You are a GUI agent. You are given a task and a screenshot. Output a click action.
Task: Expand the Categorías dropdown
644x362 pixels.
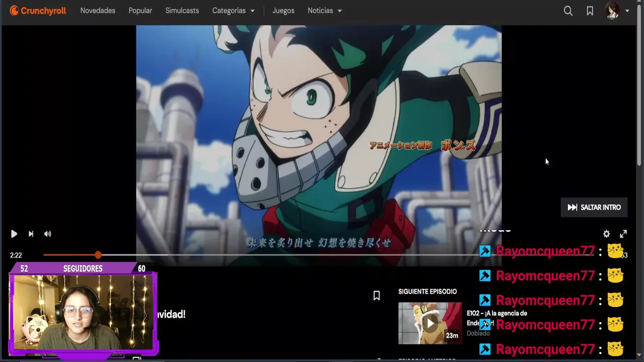[233, 11]
